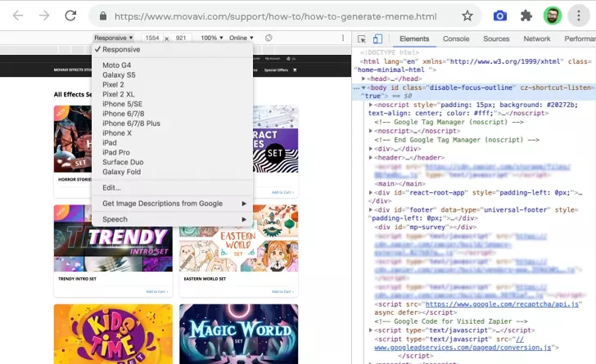Go forward with the browser forward arrow
Viewport: 596px width, 364px height.
point(44,16)
